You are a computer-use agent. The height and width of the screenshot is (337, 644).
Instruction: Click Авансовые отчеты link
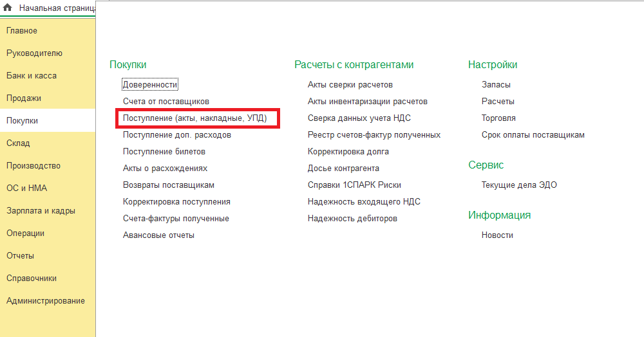click(158, 235)
